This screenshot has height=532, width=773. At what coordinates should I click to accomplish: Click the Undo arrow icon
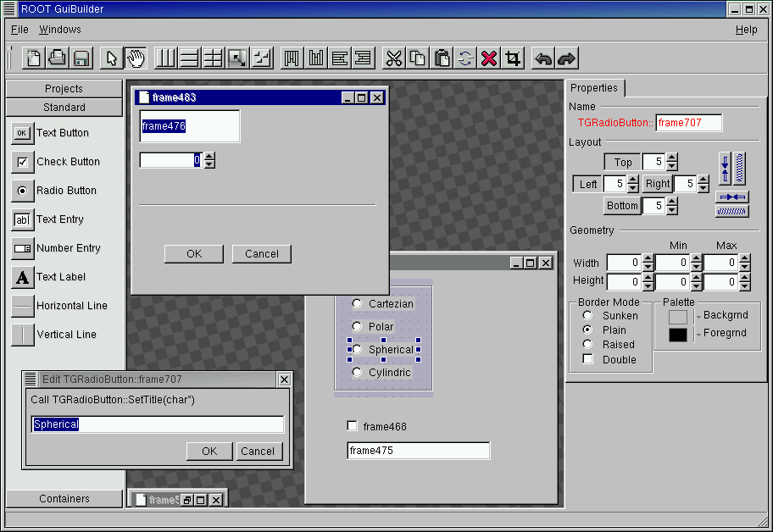click(x=543, y=58)
